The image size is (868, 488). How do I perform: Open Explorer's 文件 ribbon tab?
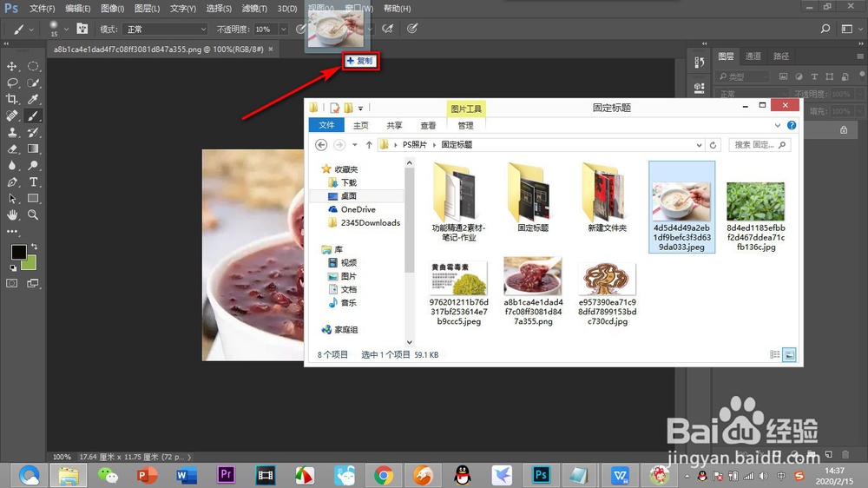point(326,125)
